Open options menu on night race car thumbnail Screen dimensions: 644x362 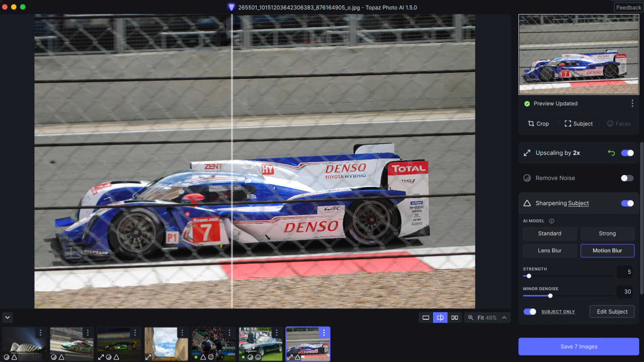coord(135,333)
